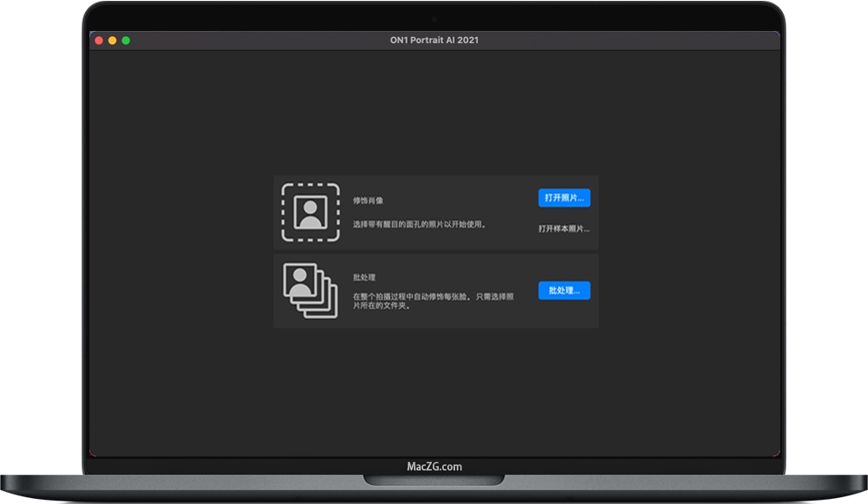The width and height of the screenshot is (868, 504).
Task: Click empty dark area above the panels
Action: (x=434, y=112)
